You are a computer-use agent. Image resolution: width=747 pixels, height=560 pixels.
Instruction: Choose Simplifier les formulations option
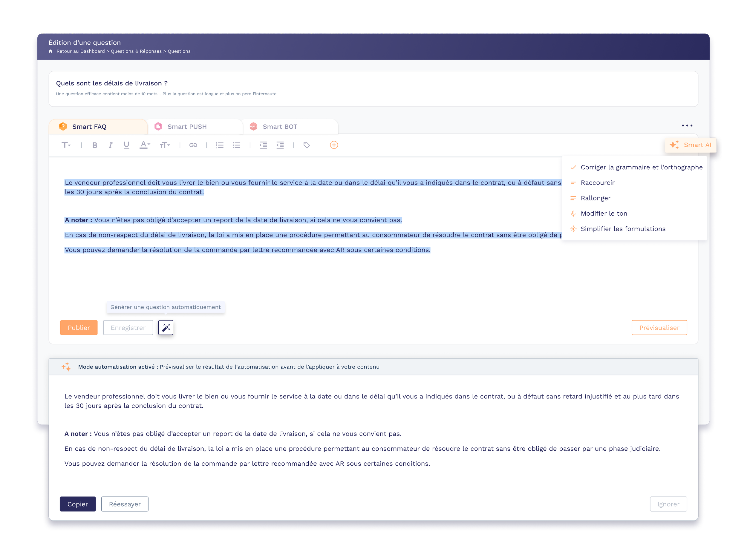[622, 229]
